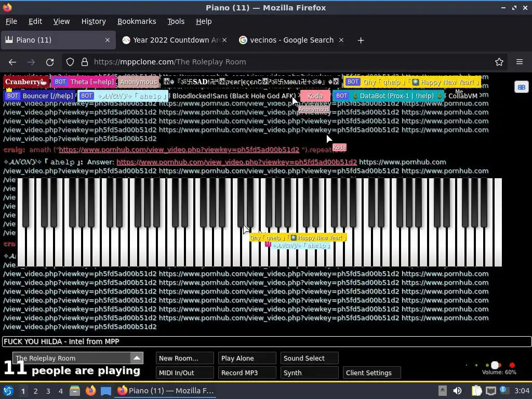Viewport: 532px width, 399px height.
Task: Click the DataBot (Prox-1 | !help) tag
Action: [x=388, y=96]
